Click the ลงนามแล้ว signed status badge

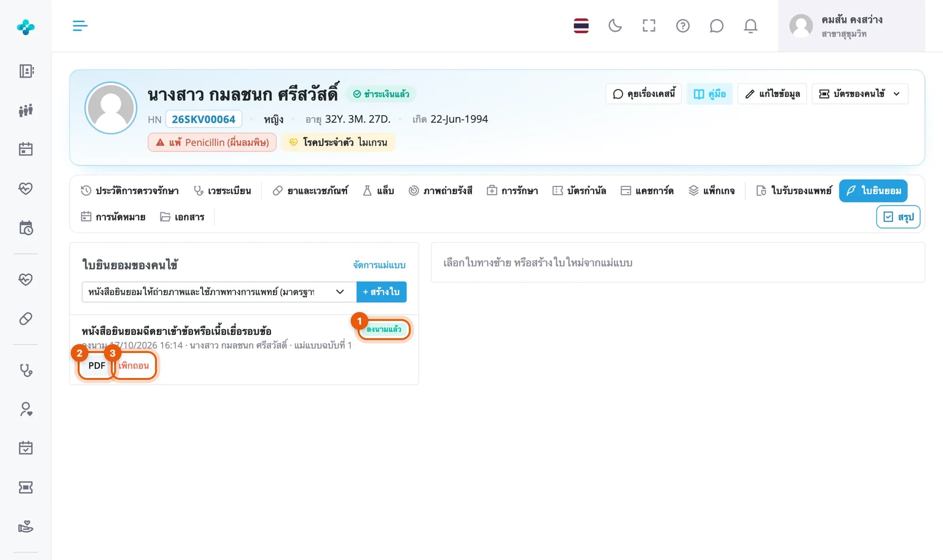(384, 329)
